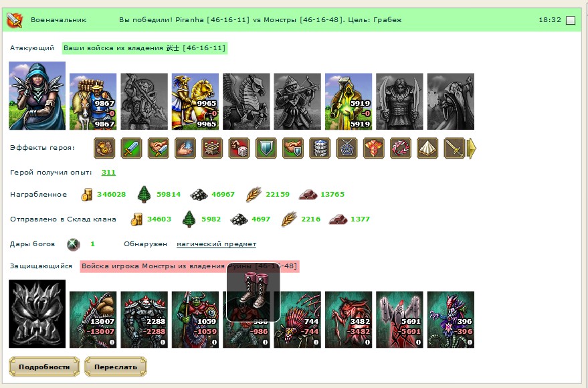
Task: Open hero experience value 311
Action: pyautogui.click(x=108, y=173)
